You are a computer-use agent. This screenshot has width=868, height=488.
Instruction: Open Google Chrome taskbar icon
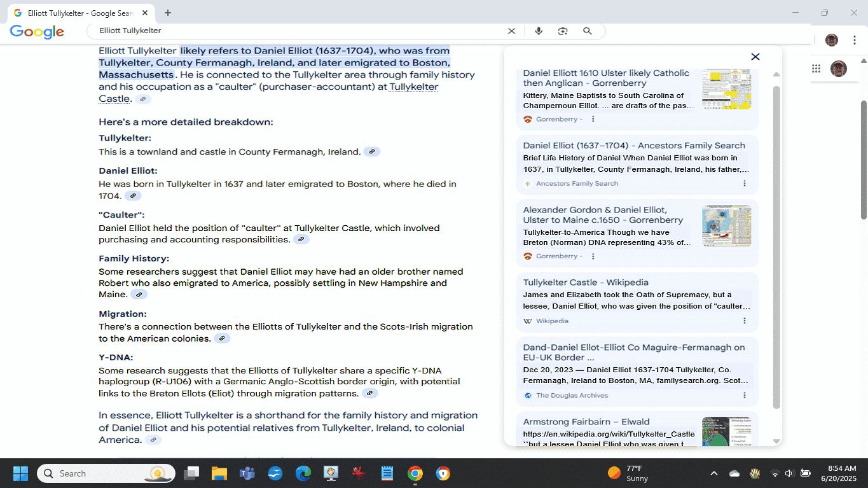(415, 473)
